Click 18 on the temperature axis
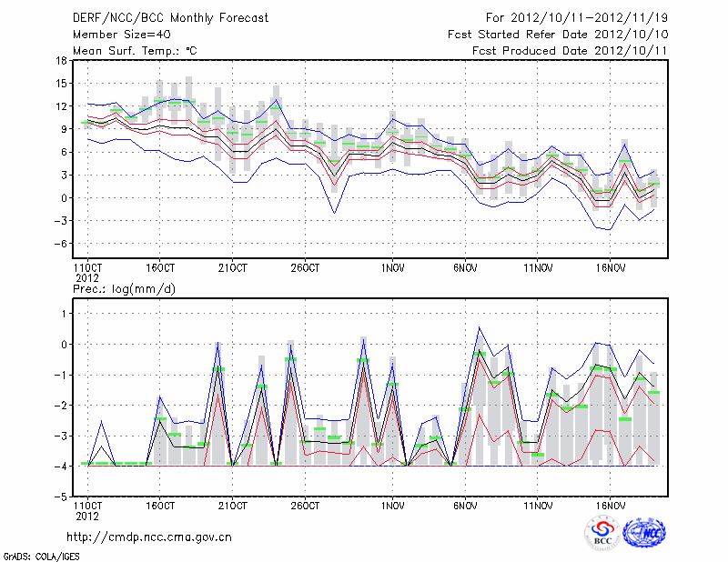The height and width of the screenshot is (562, 728). click(x=60, y=61)
